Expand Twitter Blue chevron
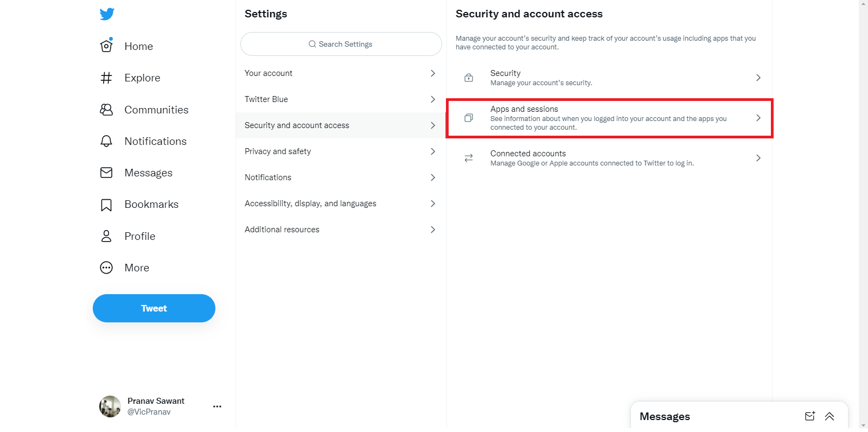Screen dimensions: 868x432 pos(433,99)
